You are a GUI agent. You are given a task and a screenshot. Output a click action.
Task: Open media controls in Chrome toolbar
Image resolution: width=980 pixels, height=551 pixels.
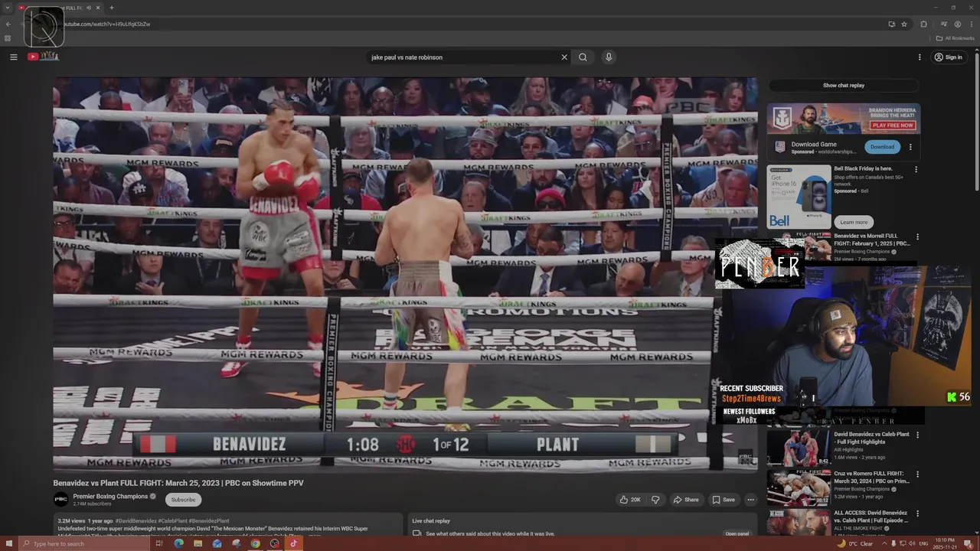[943, 24]
